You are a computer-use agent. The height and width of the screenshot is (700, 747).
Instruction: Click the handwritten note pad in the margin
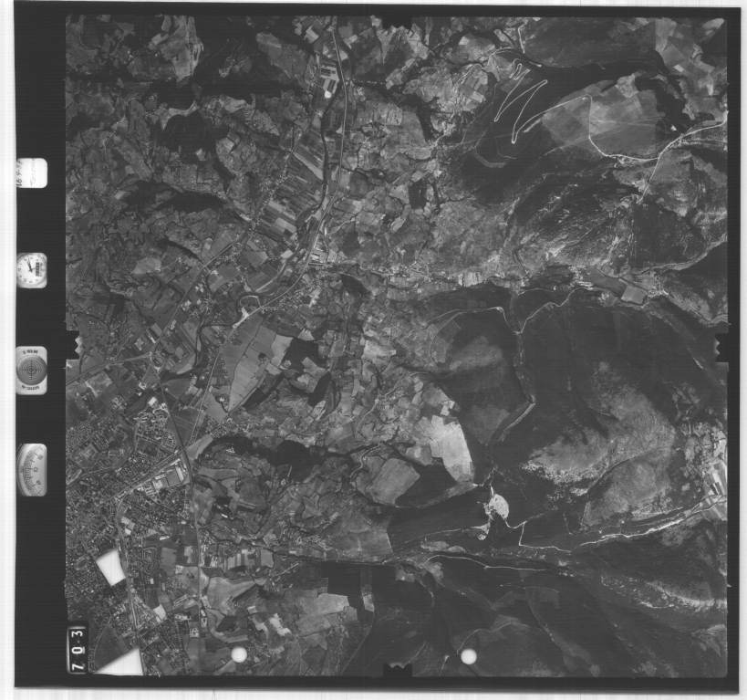pyautogui.click(x=32, y=172)
